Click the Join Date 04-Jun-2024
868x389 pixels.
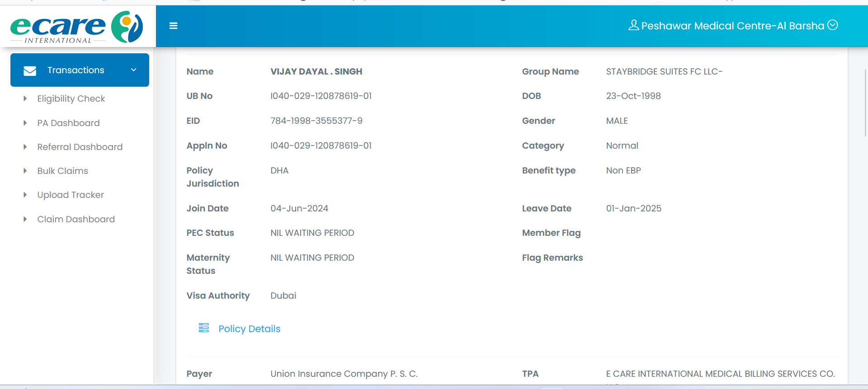(299, 208)
